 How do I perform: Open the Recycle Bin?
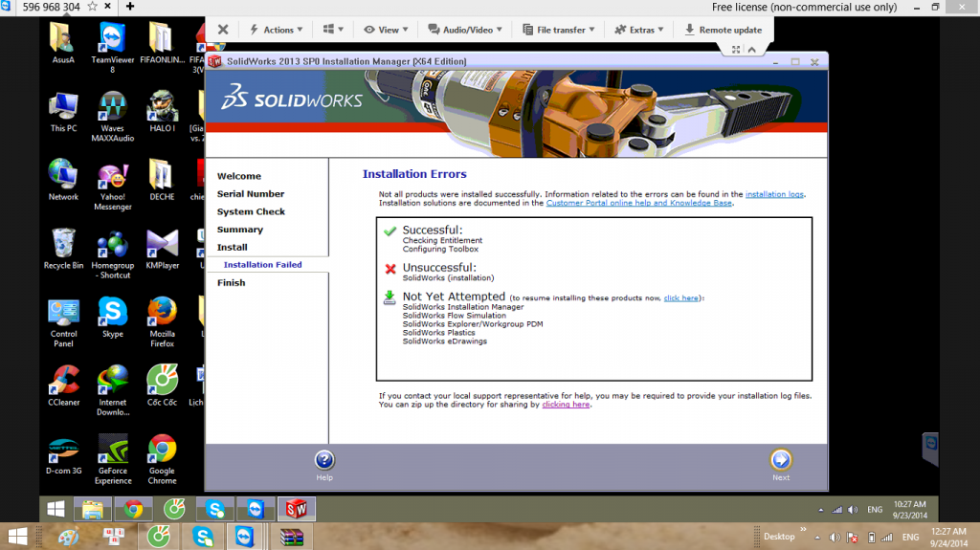point(63,249)
